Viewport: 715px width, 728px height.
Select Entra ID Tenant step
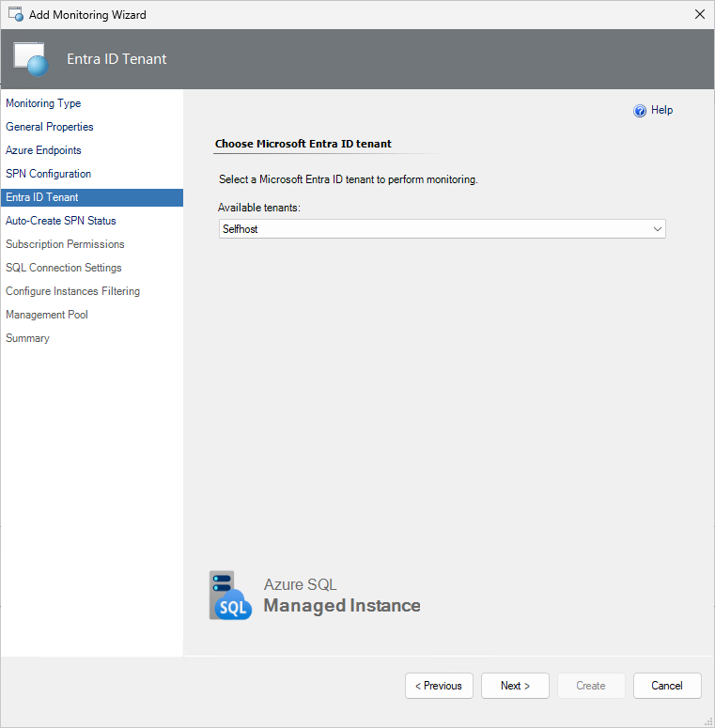pyautogui.click(x=92, y=197)
